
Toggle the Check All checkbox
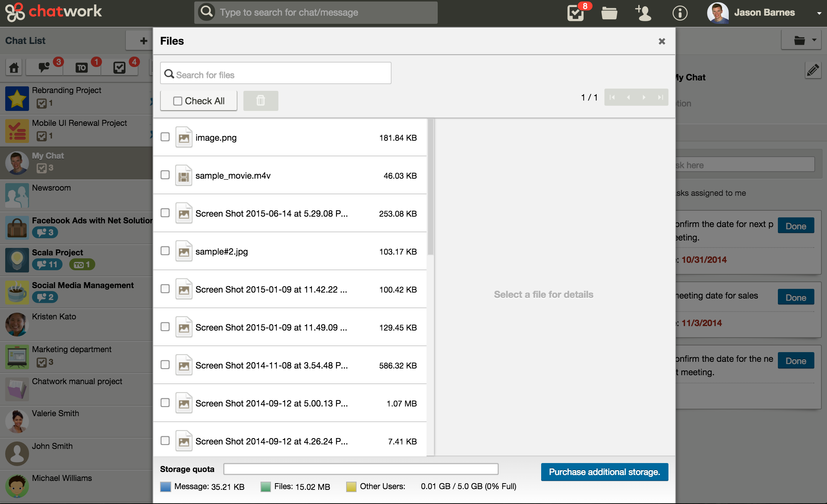pos(178,101)
